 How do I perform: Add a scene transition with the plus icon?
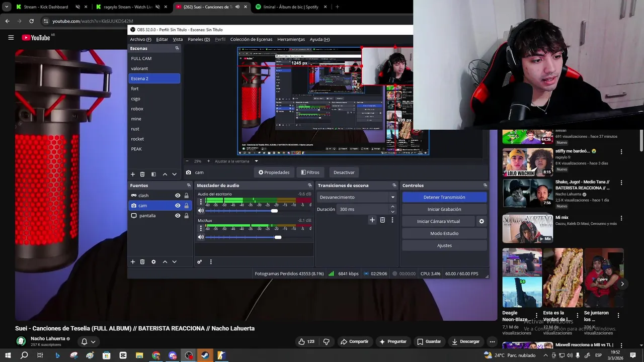[x=372, y=220]
